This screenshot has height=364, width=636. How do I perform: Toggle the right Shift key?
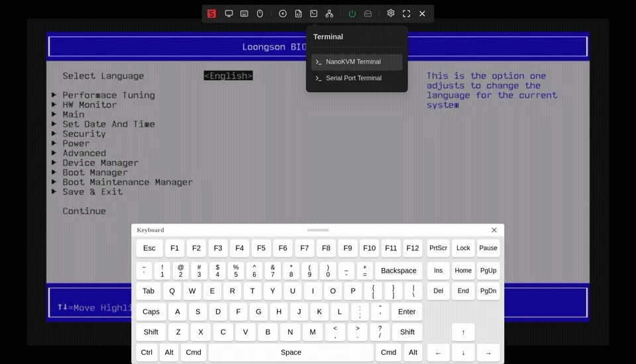coord(407,332)
